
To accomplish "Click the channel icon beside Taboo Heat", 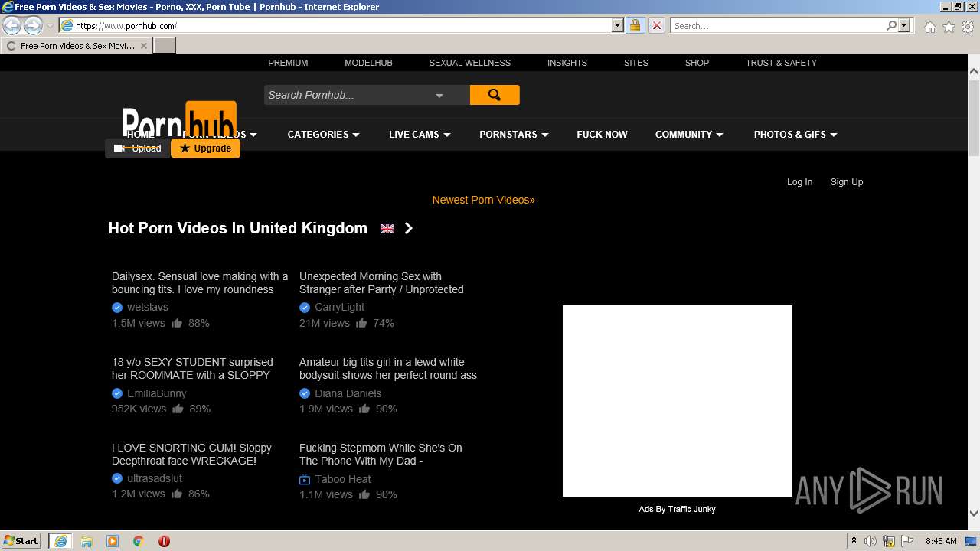I will tap(305, 480).
